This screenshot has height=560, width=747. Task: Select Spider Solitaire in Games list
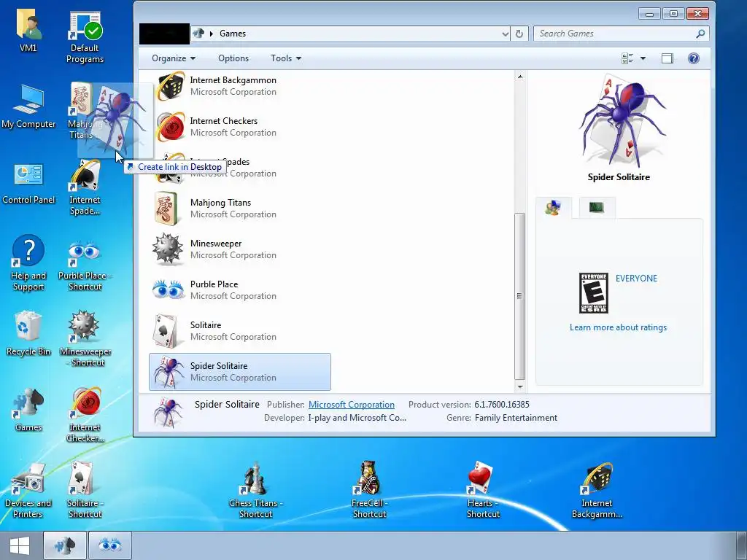(x=239, y=372)
